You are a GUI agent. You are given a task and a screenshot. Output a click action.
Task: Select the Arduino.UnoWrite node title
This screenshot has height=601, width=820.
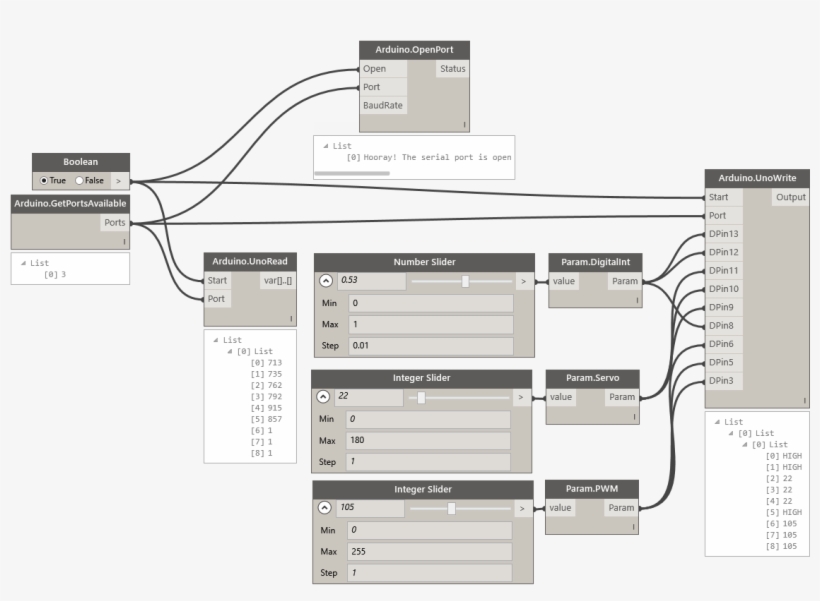[757, 178]
